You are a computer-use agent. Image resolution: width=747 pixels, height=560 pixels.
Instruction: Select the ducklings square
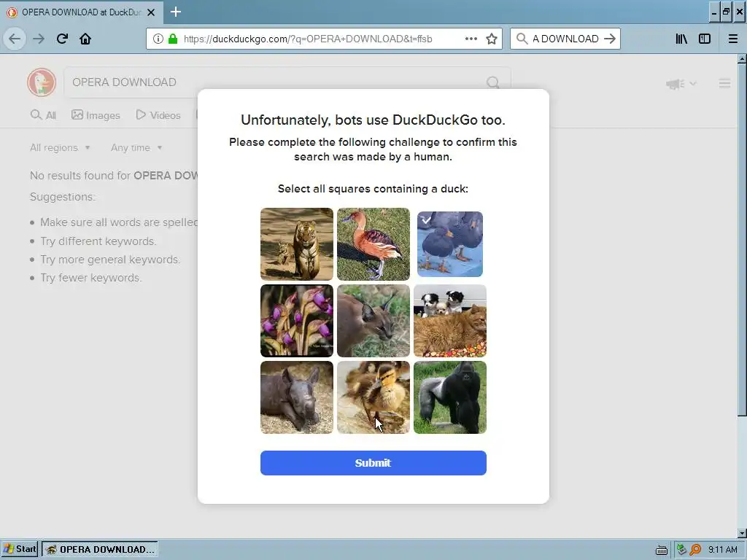[373, 397]
